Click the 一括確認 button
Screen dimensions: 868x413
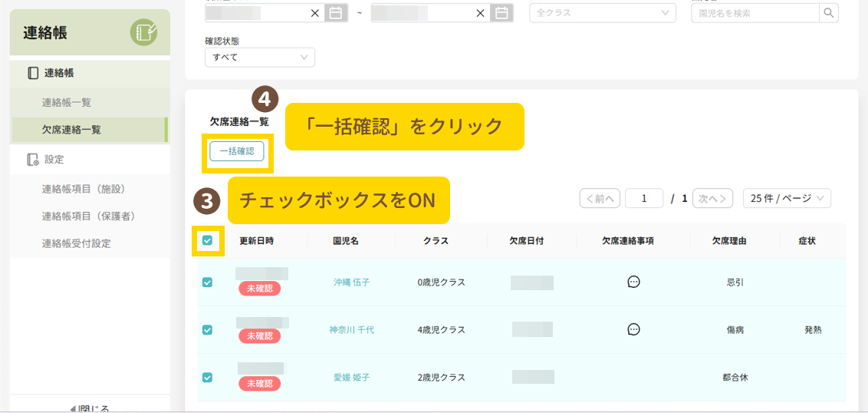pos(237,151)
